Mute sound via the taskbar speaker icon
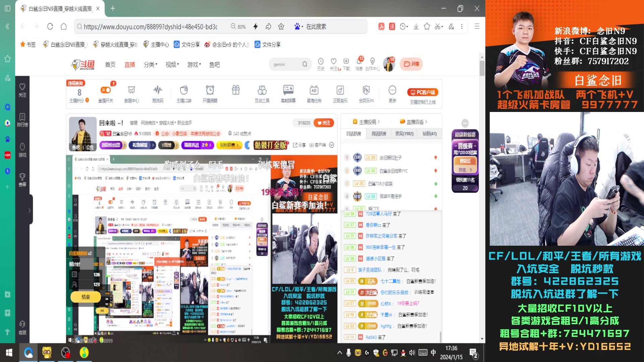 pyautogui.click(x=412, y=352)
